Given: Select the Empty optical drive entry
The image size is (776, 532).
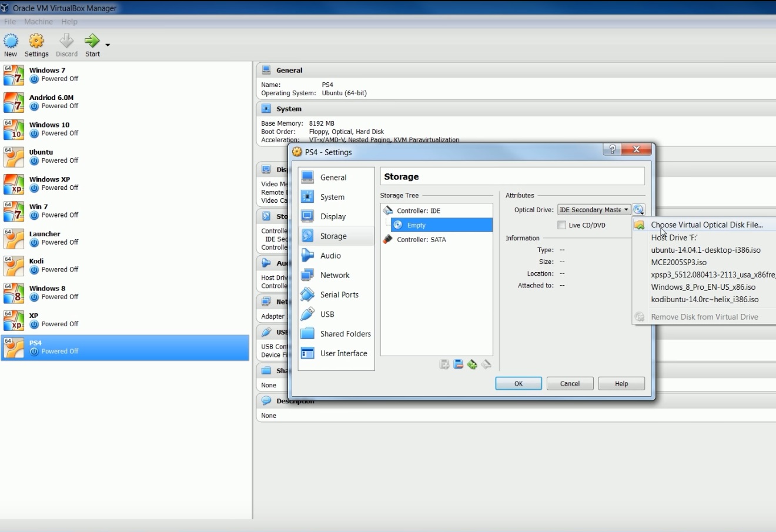Looking at the screenshot, I should [441, 225].
